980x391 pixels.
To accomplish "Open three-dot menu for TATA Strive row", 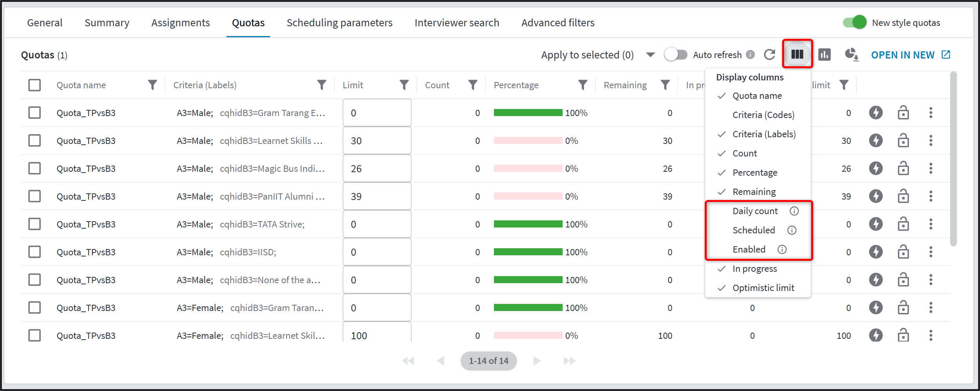I will pyautogui.click(x=931, y=224).
